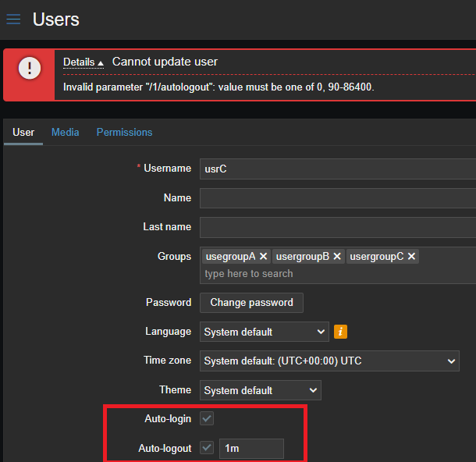Open the Time zone dropdown

coord(329,361)
